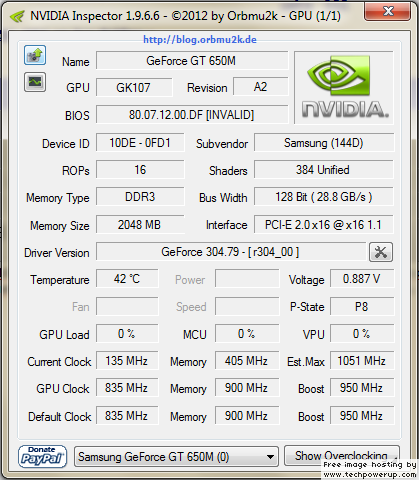Click the Donate PayPal button
Screen dimensions: 419x480
coord(42,456)
